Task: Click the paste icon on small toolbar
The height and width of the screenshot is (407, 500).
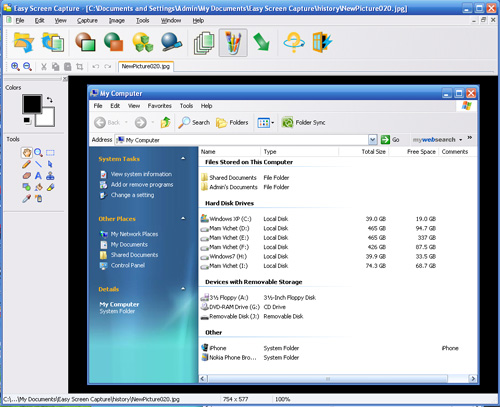Action: [67, 67]
